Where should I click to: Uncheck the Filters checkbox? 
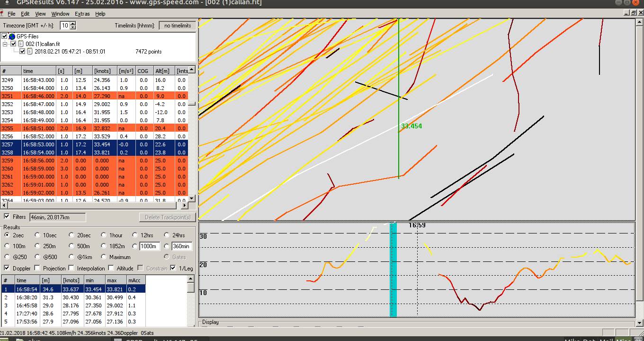7,216
